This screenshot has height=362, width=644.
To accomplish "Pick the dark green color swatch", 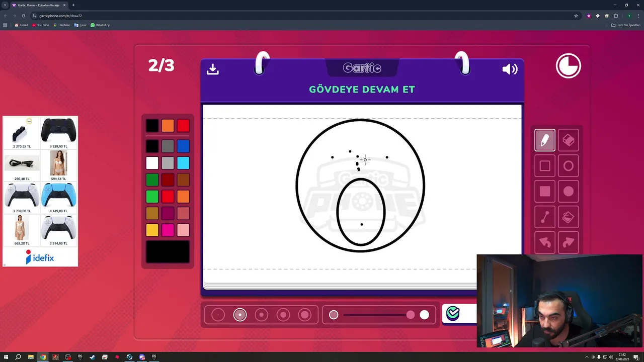I will [x=152, y=179].
